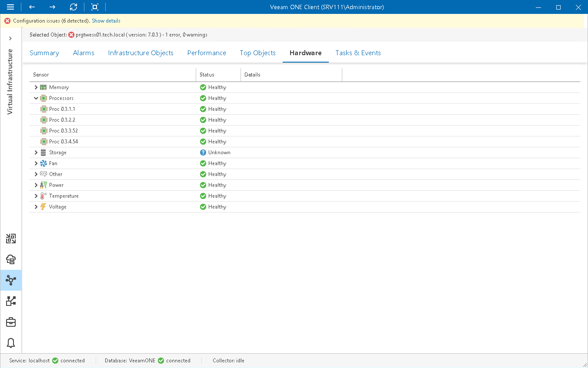Viewport: 588px width, 368px height.
Task: Select the Virtual Infrastructure sidebar icon
Action: (x=11, y=280)
